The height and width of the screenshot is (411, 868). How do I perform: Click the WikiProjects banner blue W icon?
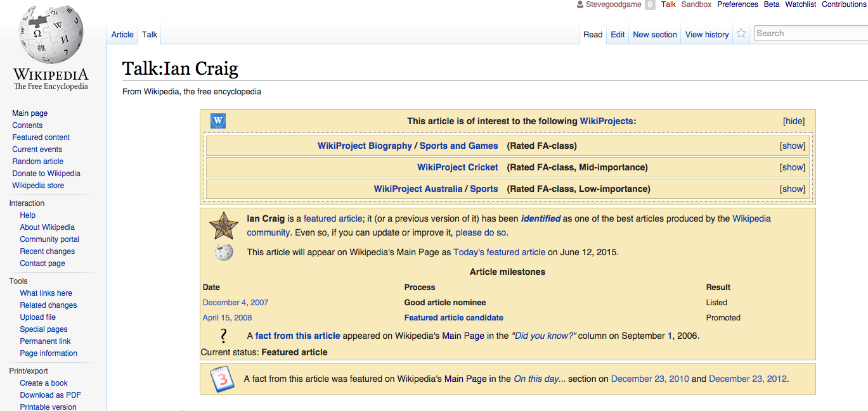[x=218, y=121]
